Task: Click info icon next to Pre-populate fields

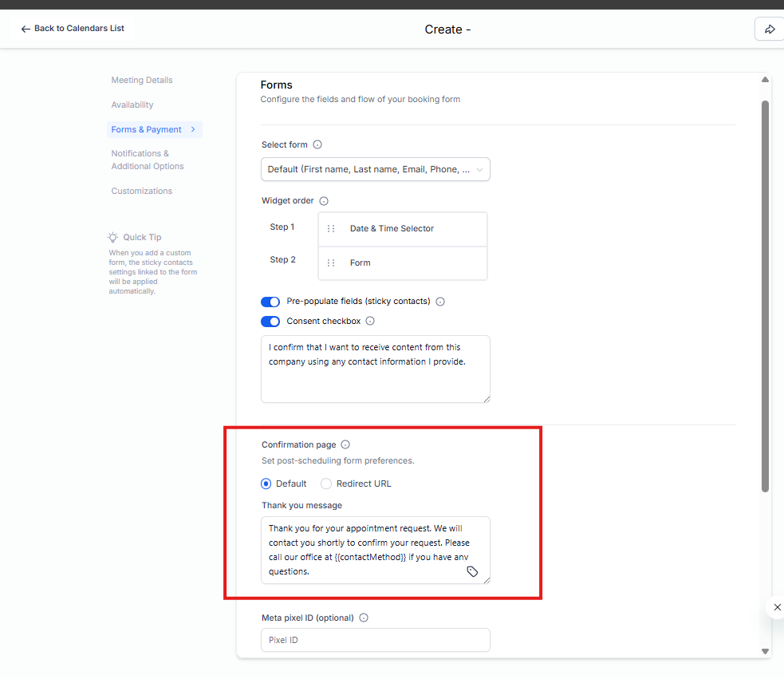Action: click(x=440, y=302)
